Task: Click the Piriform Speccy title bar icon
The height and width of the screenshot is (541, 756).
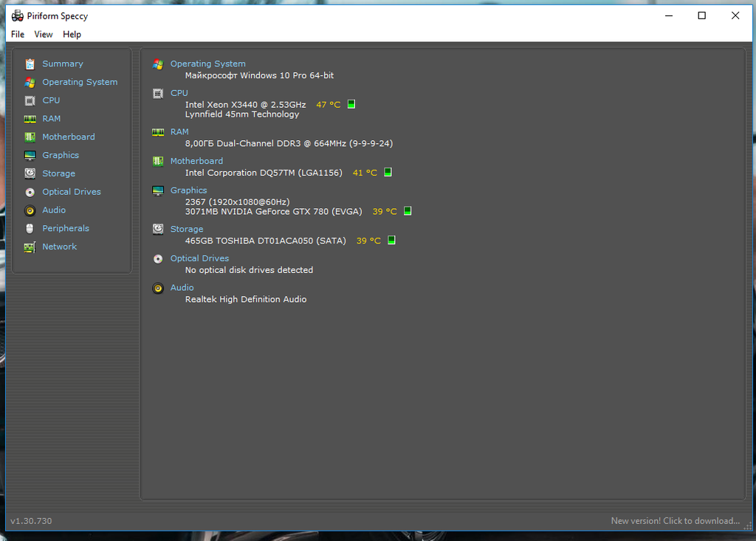Action: [18, 16]
